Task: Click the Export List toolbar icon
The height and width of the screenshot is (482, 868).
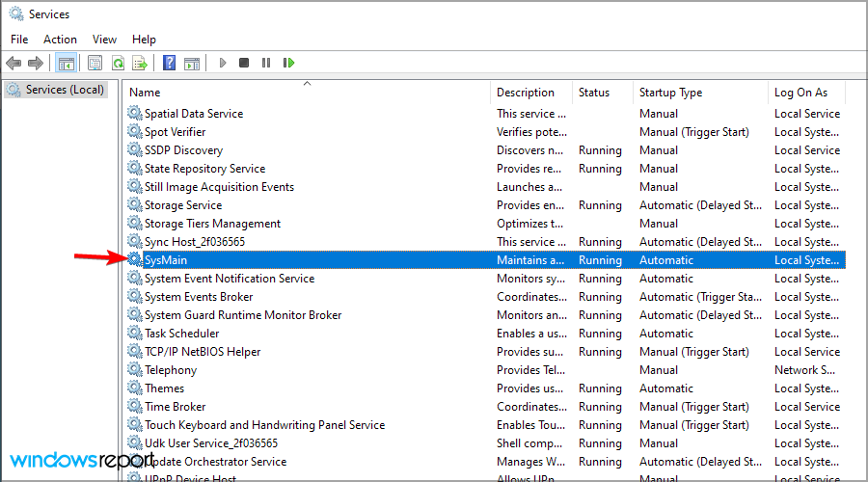Action: click(x=140, y=63)
